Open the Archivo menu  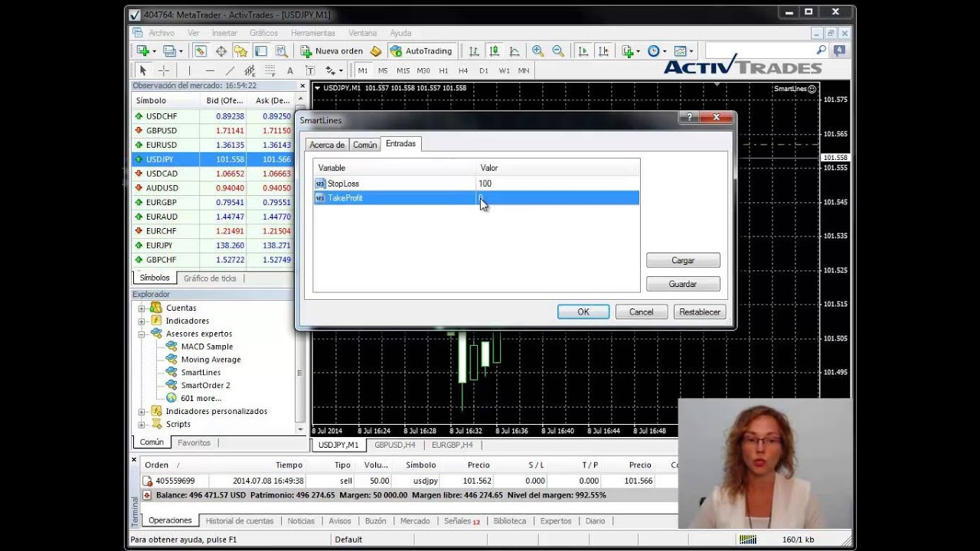162,33
